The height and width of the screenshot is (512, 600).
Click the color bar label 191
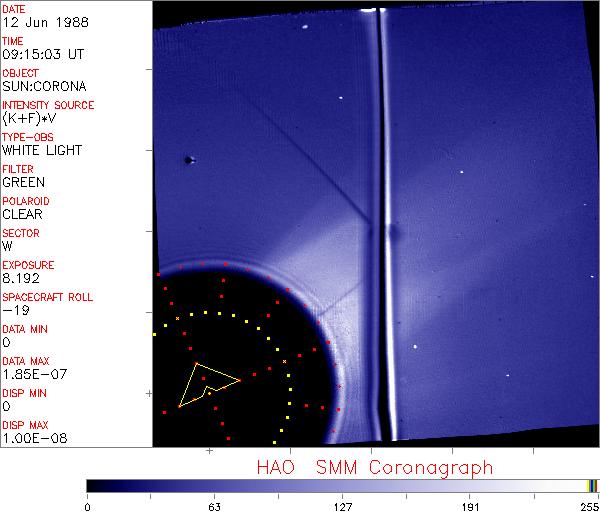(x=470, y=507)
